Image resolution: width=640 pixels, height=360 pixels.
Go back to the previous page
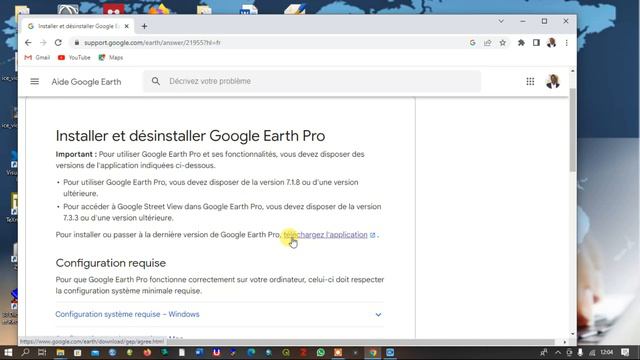point(28,42)
